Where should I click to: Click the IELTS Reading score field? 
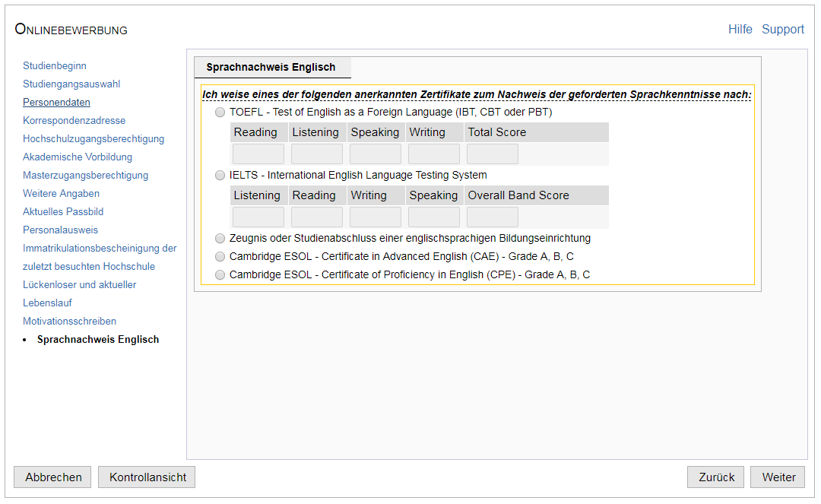coord(317,217)
